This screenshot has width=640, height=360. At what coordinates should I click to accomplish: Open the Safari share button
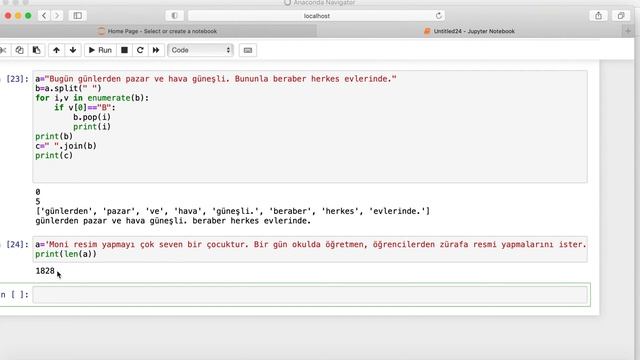[x=598, y=16]
